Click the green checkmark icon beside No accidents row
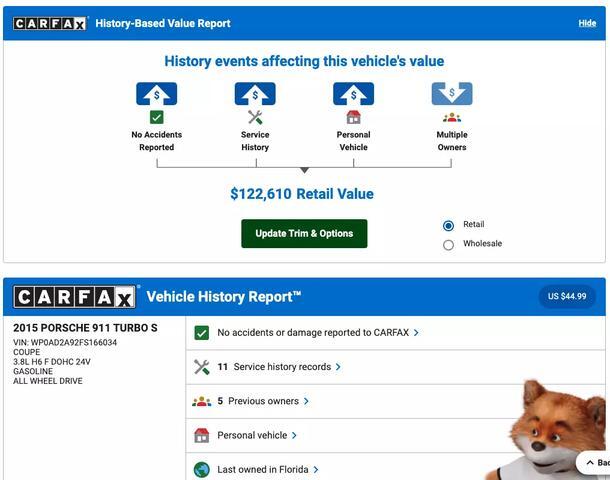 [202, 333]
